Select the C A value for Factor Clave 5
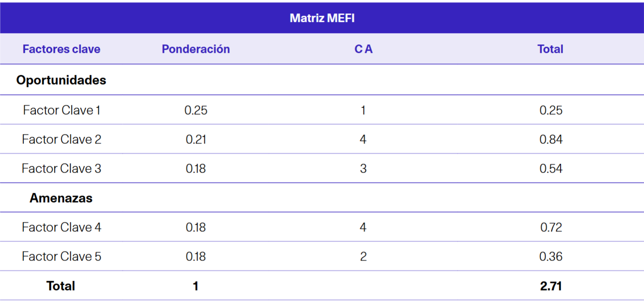Viewport: 644px width, 304px height. click(x=363, y=256)
